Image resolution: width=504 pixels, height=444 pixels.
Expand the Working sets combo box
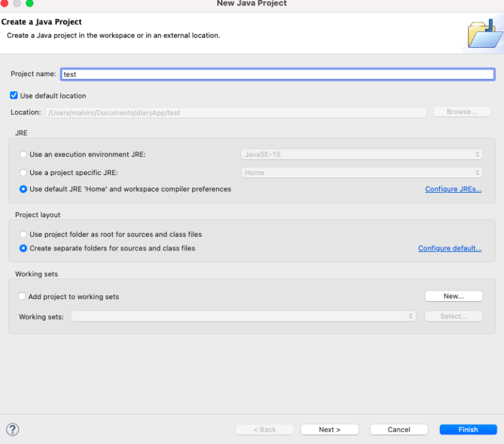(243, 316)
